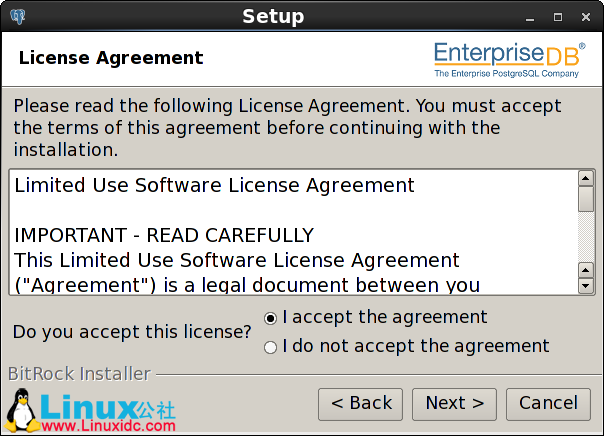Click the scrollbar track below the thumb

pyautogui.click(x=586, y=235)
